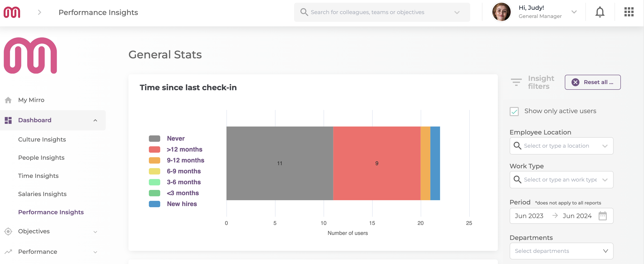Click Judy's profile avatar
The height and width of the screenshot is (264, 644).
click(x=501, y=12)
